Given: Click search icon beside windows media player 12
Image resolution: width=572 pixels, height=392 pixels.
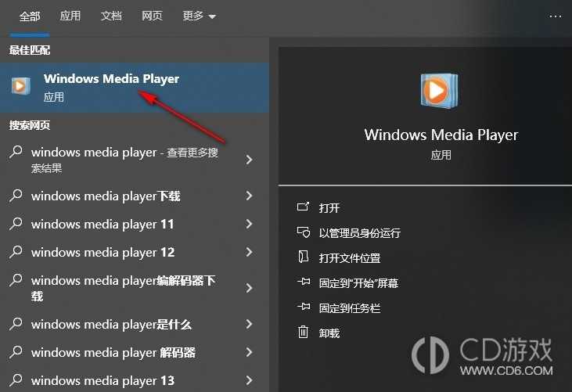Looking at the screenshot, I should point(16,252).
